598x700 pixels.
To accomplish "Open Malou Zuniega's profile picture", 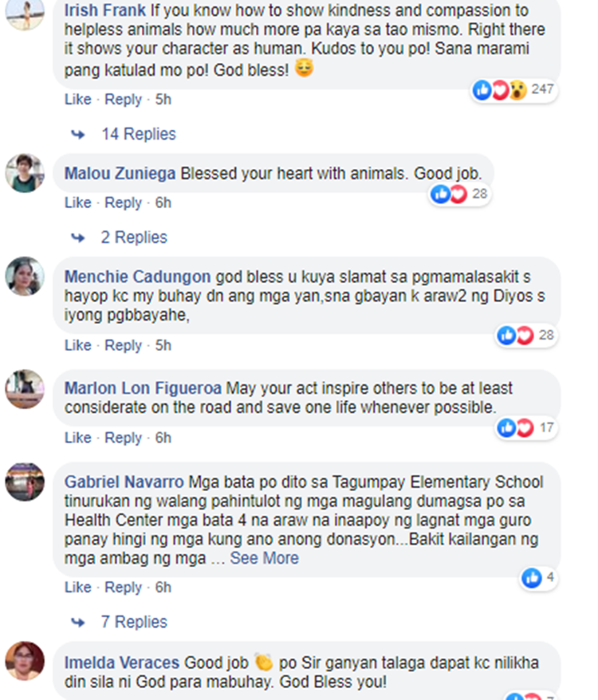I will click(25, 173).
